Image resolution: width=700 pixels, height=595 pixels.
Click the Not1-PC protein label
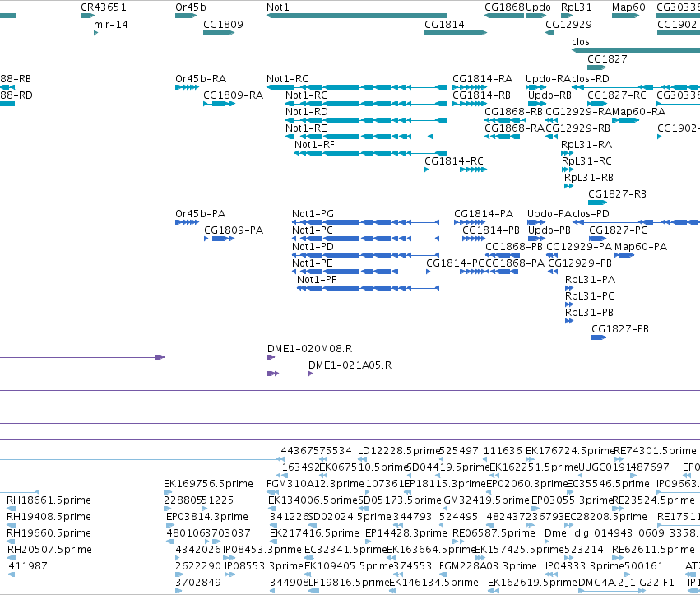(x=313, y=230)
